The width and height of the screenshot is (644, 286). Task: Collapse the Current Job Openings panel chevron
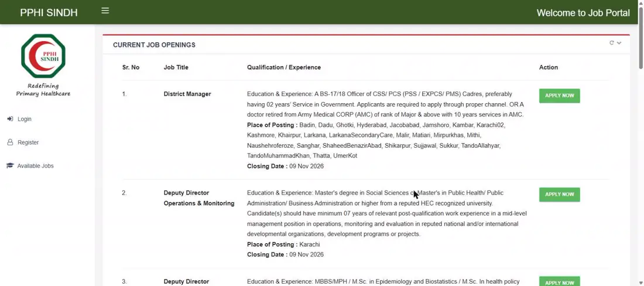(x=619, y=43)
